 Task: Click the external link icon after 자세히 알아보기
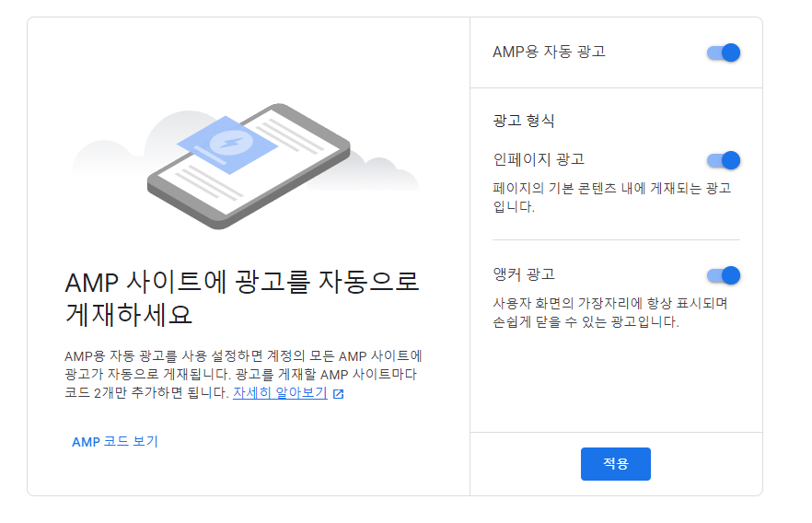pyautogui.click(x=338, y=394)
